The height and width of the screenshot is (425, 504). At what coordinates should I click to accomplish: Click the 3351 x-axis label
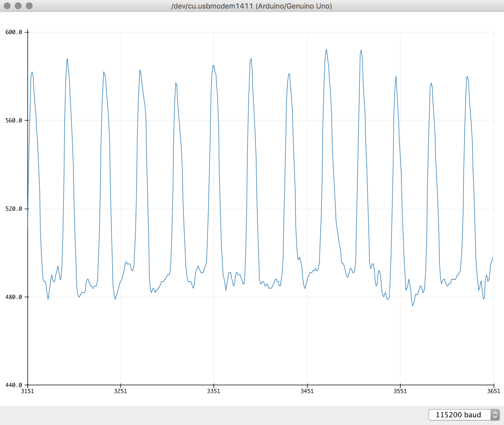click(x=214, y=391)
